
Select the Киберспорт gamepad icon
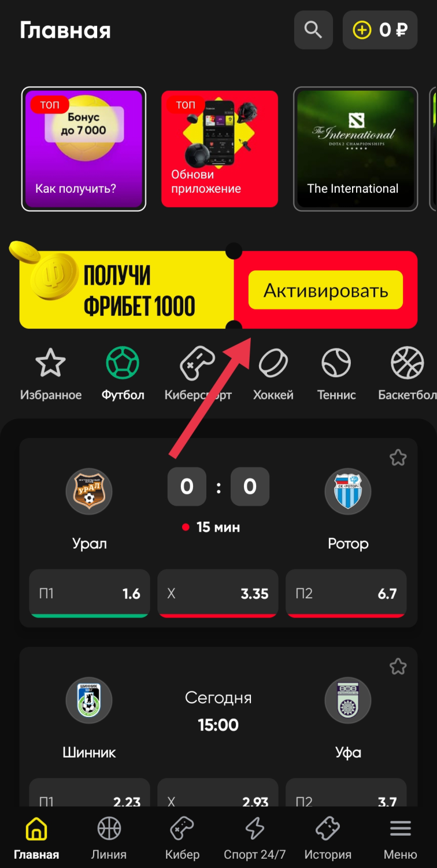pos(198,363)
